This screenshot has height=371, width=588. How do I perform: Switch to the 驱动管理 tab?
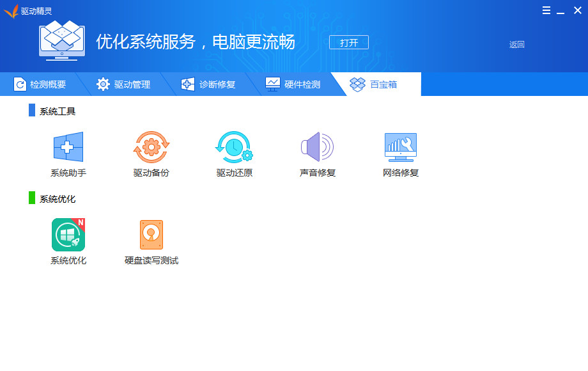(123, 84)
